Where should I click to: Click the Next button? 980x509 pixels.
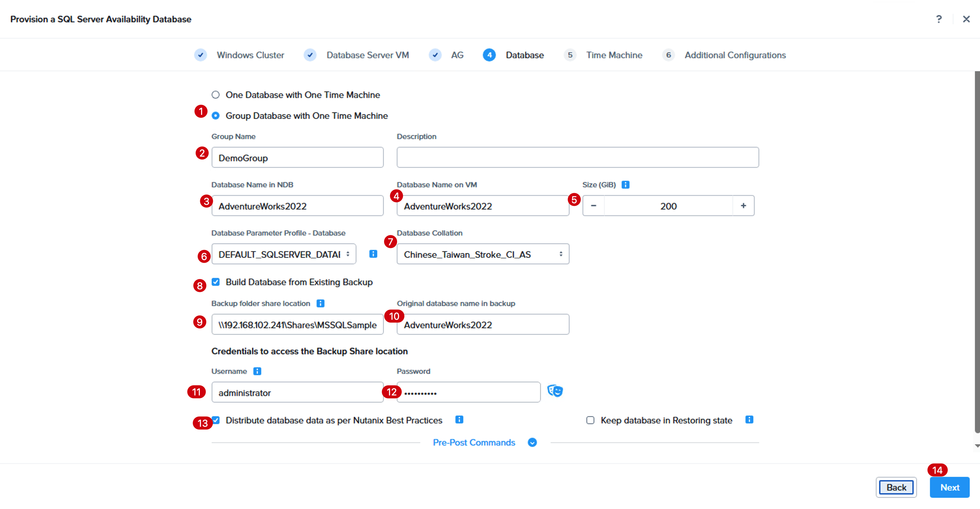click(950, 487)
